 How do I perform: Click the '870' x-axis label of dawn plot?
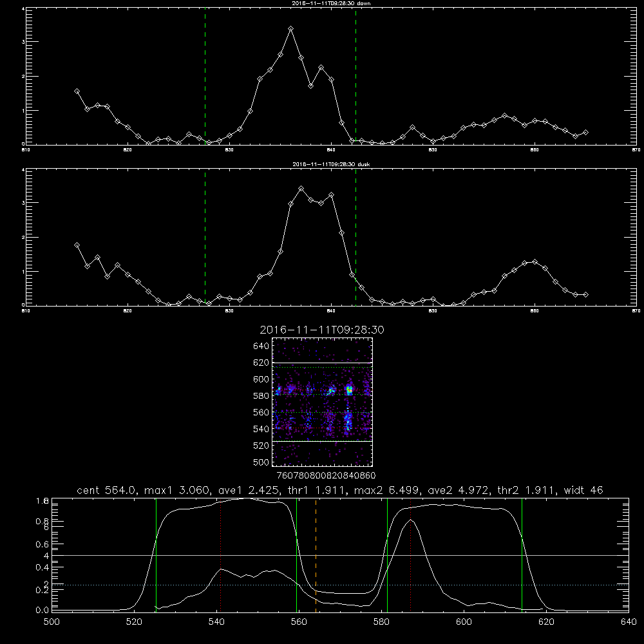tap(636, 150)
